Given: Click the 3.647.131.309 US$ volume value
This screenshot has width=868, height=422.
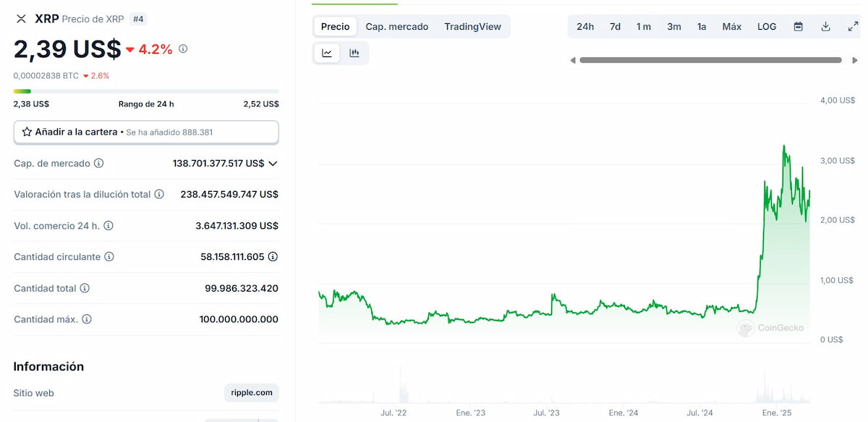Looking at the screenshot, I should 237,226.
